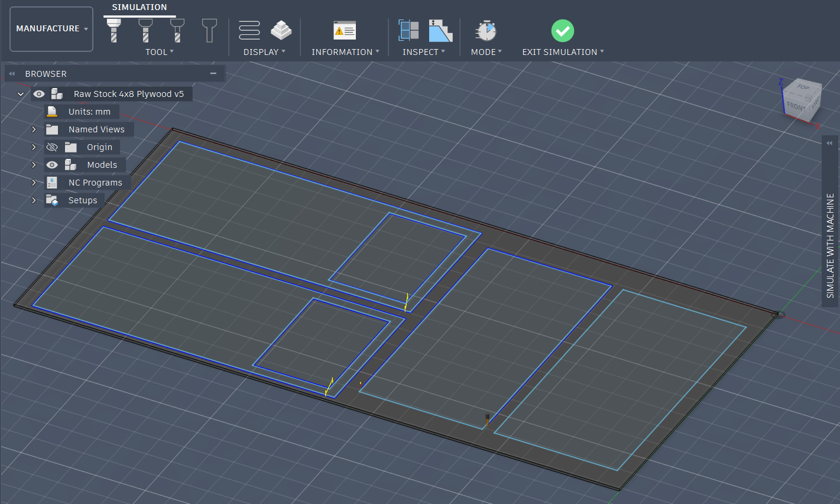This screenshot has height=504, width=840.
Task: Open the INFORMATION dropdown menu
Action: 345,52
